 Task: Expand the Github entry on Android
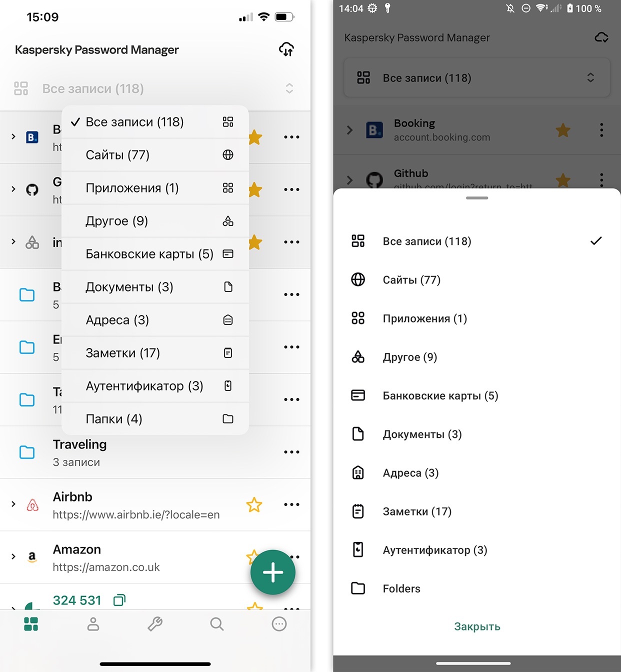[350, 180]
